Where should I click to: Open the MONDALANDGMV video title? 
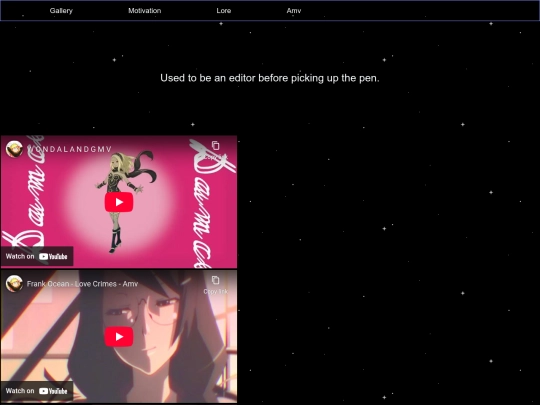coord(70,149)
